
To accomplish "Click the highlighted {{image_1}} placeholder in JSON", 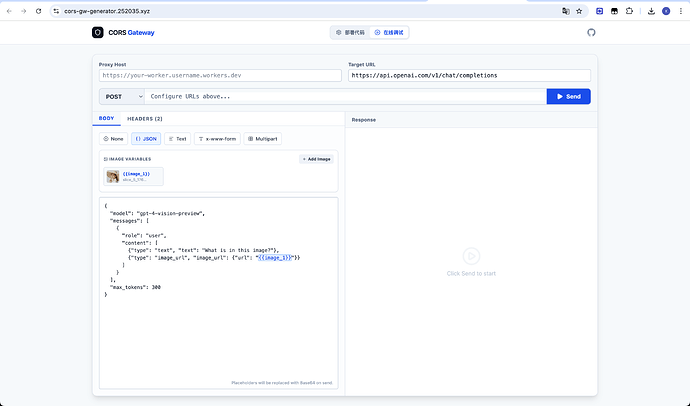I will pyautogui.click(x=275, y=258).
